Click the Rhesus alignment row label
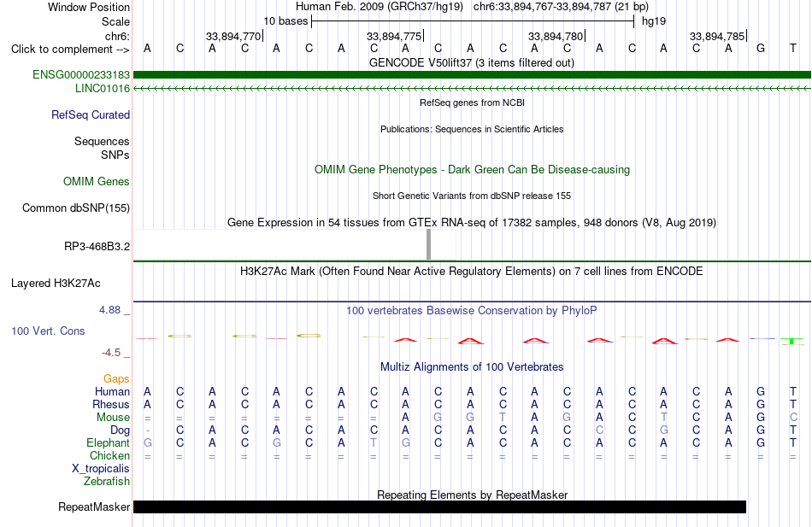The width and height of the screenshot is (812, 527). click(111, 404)
